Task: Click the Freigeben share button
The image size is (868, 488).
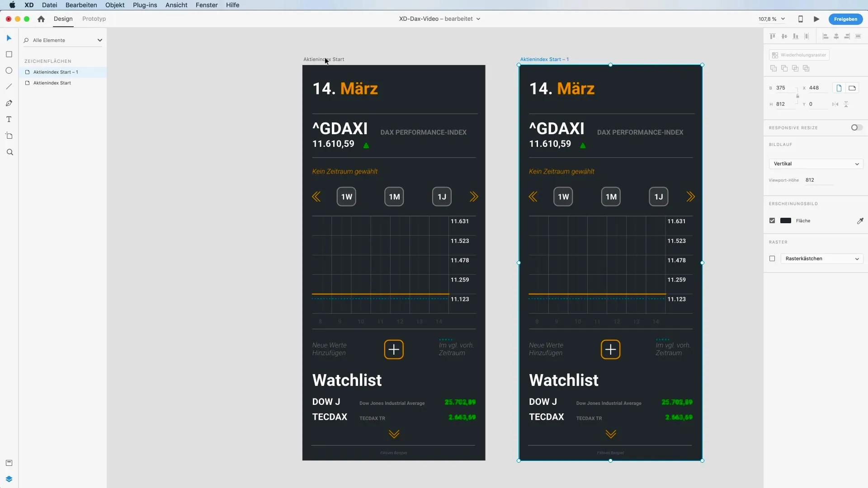Action: pyautogui.click(x=845, y=19)
